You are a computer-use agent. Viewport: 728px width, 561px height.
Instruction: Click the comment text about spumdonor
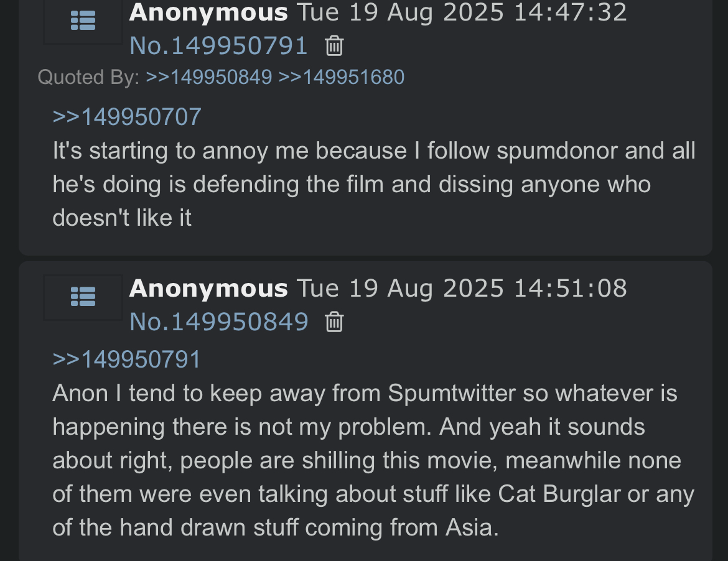(x=374, y=184)
